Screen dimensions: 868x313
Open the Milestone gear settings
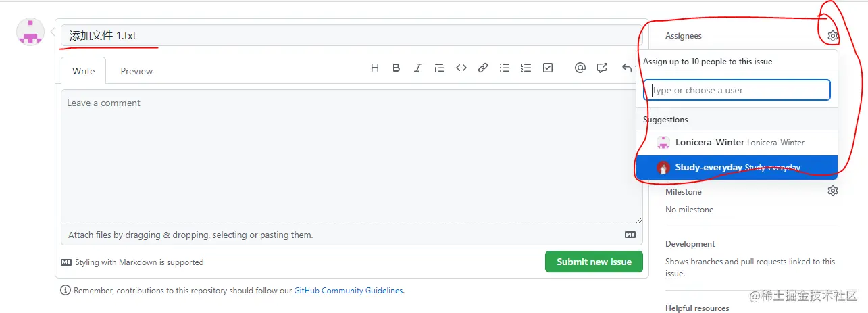[833, 191]
